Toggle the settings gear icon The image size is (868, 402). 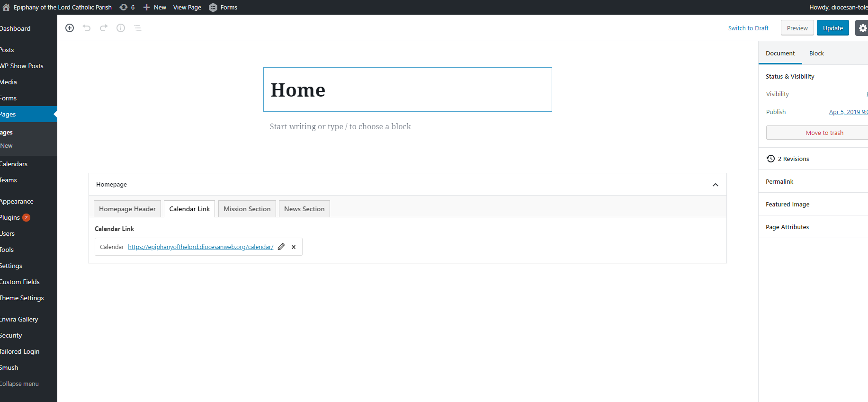(862, 28)
